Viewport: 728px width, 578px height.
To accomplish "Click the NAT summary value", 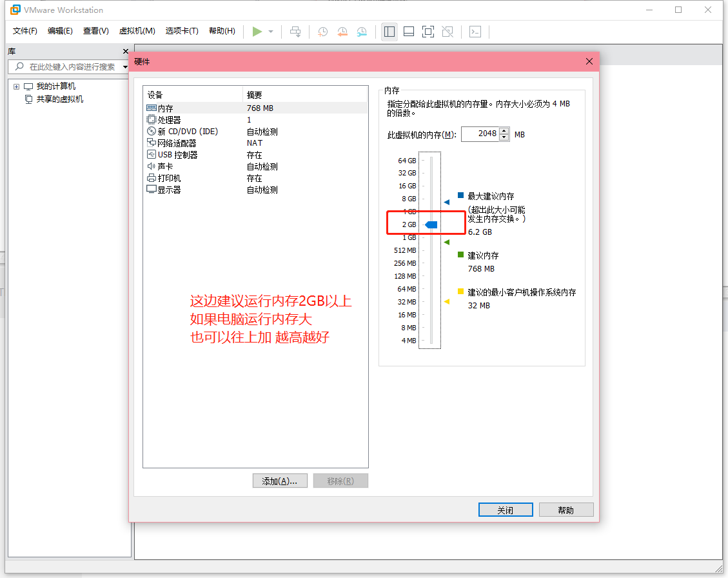I will [255, 143].
